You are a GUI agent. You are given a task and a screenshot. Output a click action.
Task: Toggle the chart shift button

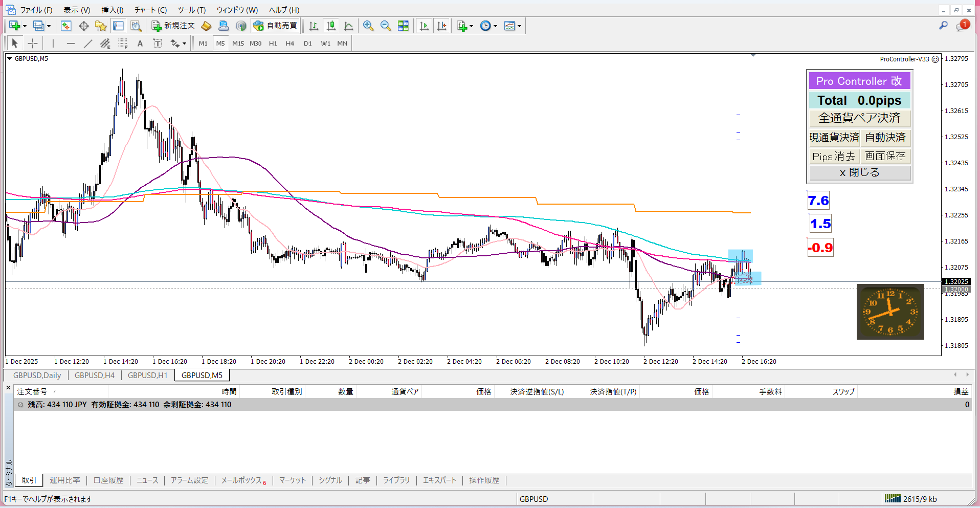click(x=441, y=26)
